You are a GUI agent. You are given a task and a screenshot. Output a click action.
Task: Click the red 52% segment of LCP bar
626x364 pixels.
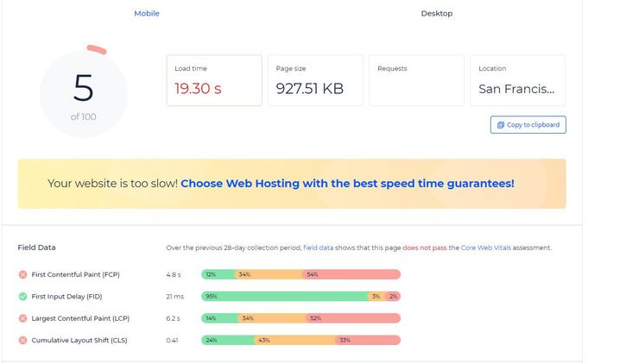click(353, 318)
